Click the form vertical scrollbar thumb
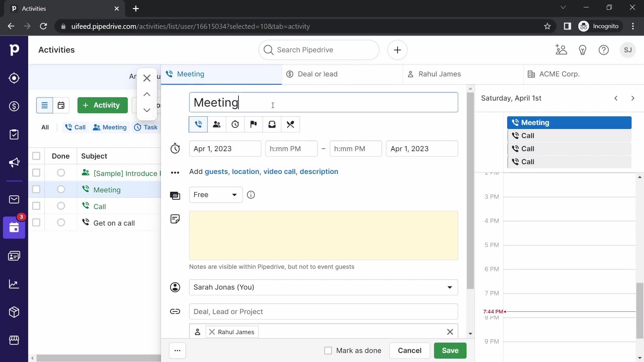This screenshot has width=644, height=362. (470, 190)
